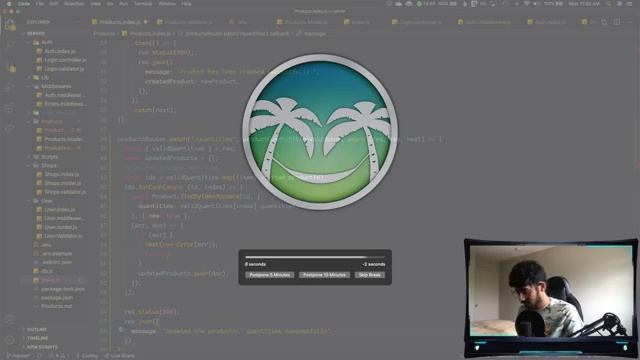Click the Wi-Fi icon in menu bar
The width and height of the screenshot is (640, 360).
tap(527, 4)
